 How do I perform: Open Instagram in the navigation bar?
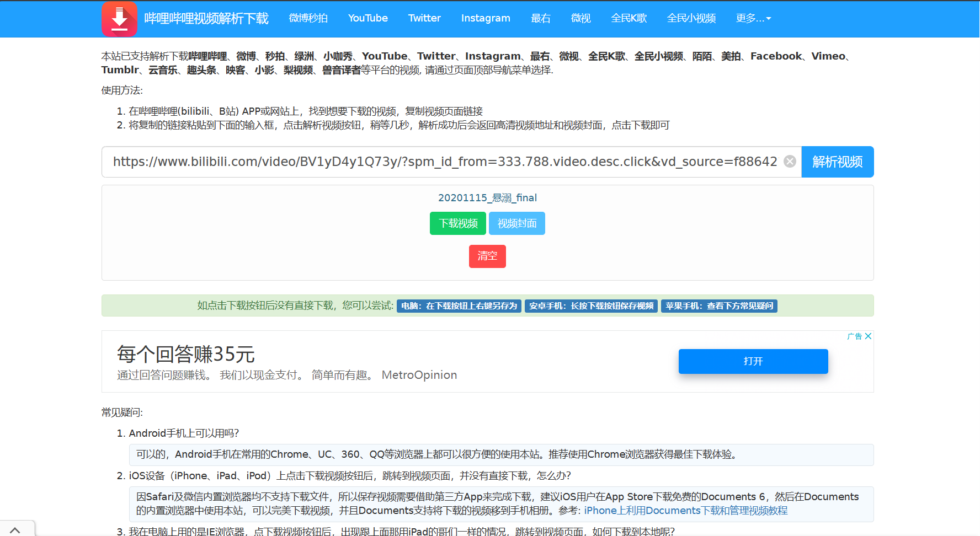(486, 18)
